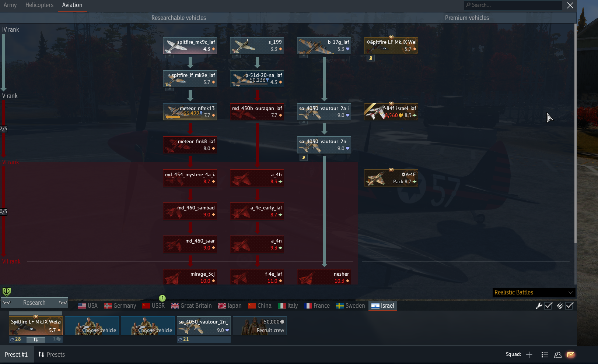Switch to the Army tab

pyautogui.click(x=10, y=5)
